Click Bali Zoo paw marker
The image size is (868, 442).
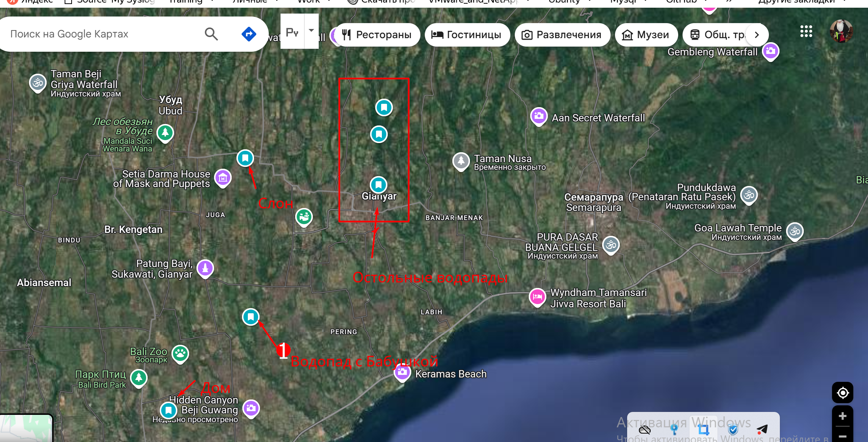(x=180, y=354)
